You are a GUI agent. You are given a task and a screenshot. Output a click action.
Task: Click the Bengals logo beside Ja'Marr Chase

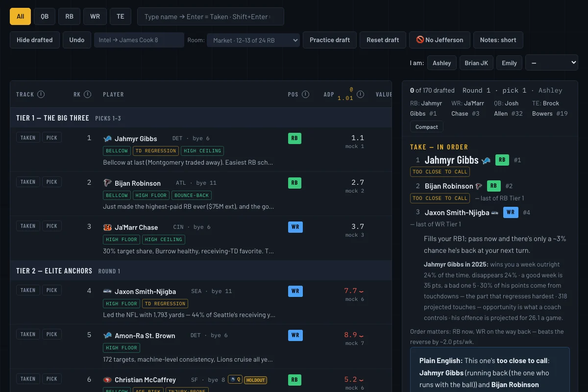(108, 227)
